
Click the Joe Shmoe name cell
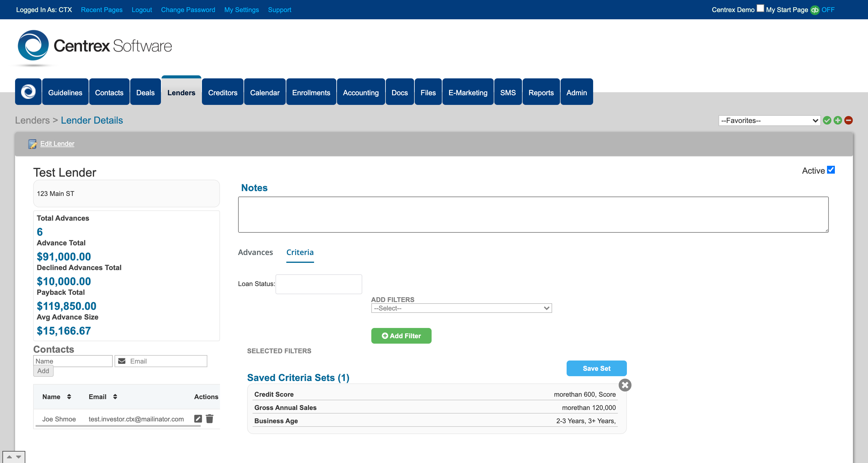point(59,419)
